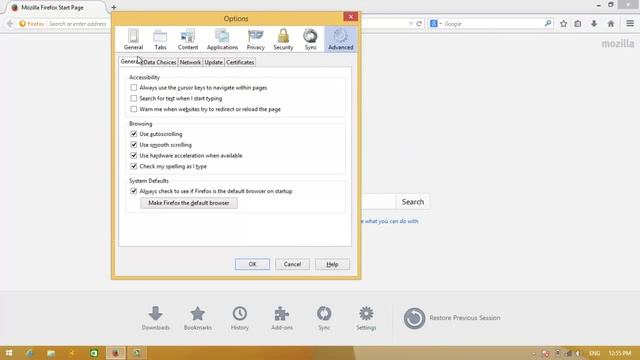Image resolution: width=640 pixels, height=360 pixels.
Task: Open Add-ons on Firefox start page
Action: click(x=282, y=318)
